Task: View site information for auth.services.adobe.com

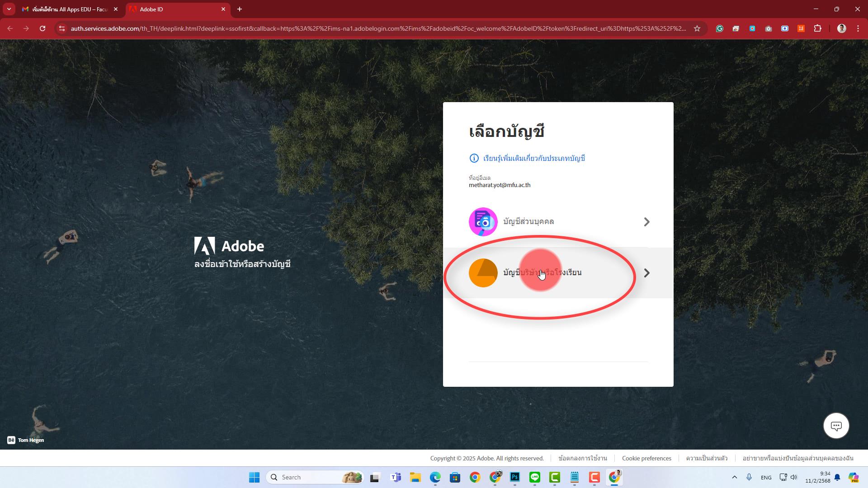Action: (62, 28)
